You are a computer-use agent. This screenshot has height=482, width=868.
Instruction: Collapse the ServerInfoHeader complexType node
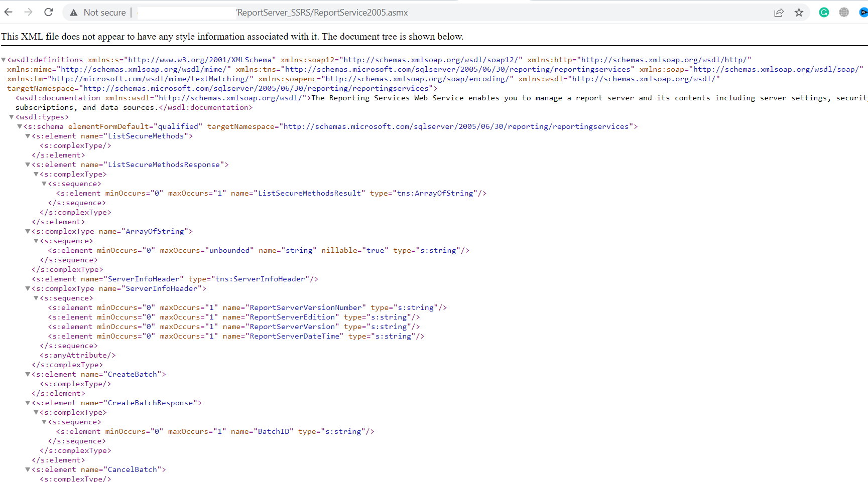[28, 288]
